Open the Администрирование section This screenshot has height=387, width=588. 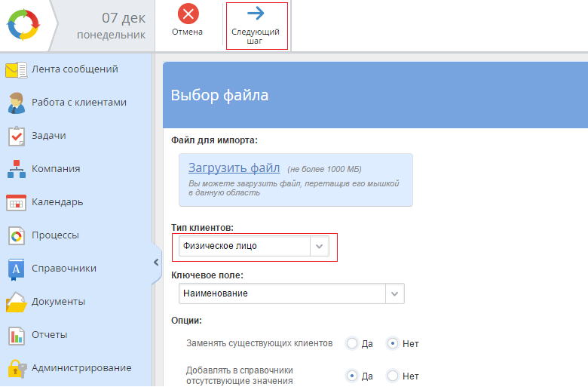(x=81, y=368)
